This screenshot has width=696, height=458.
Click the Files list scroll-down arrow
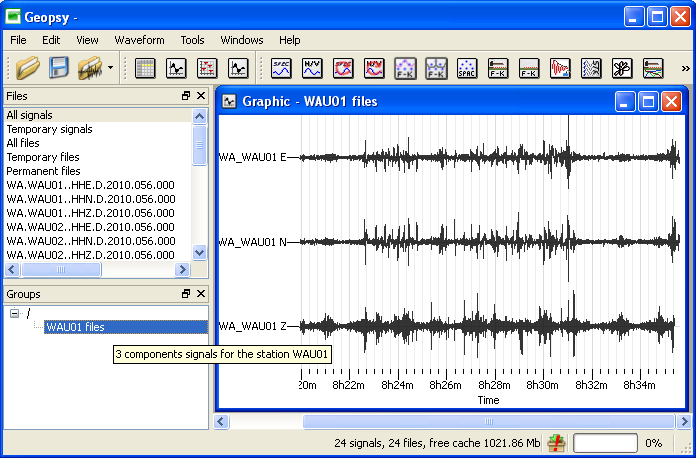pyautogui.click(x=199, y=253)
